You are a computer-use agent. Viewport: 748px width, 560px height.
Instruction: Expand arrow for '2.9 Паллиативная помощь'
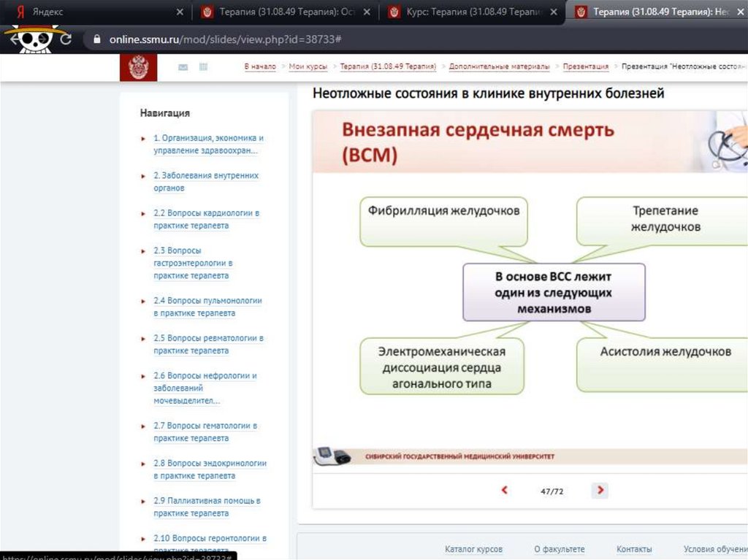[143, 502]
